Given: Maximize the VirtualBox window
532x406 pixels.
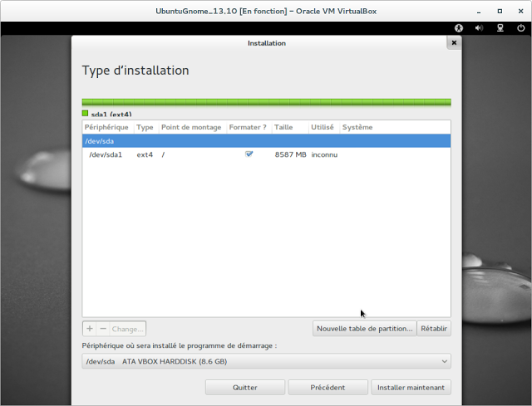Looking at the screenshot, I should pos(500,11).
